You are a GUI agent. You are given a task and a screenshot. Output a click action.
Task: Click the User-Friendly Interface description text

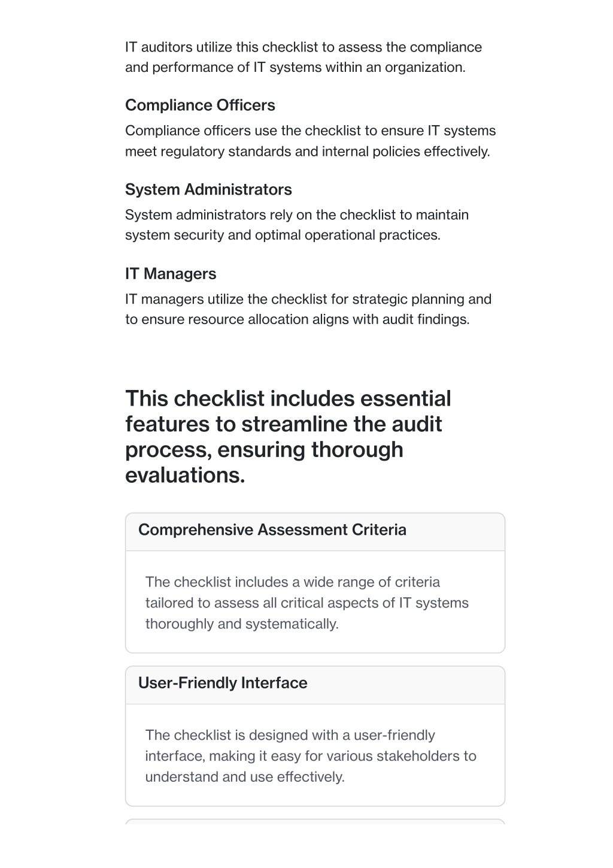[311, 756]
